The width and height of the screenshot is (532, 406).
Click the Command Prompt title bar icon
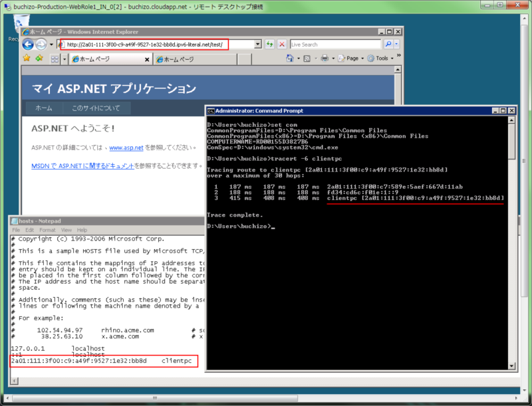[211, 111]
